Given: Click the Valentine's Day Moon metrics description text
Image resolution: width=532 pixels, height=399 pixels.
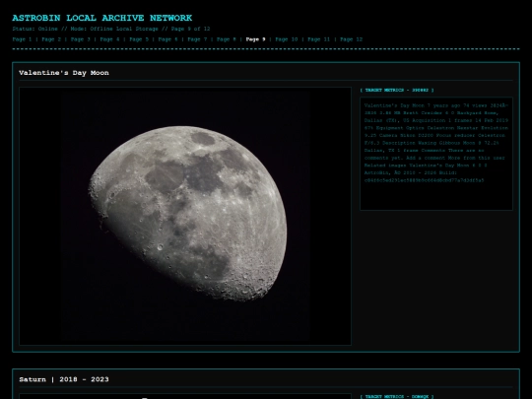Looking at the screenshot, I should click(436, 143).
